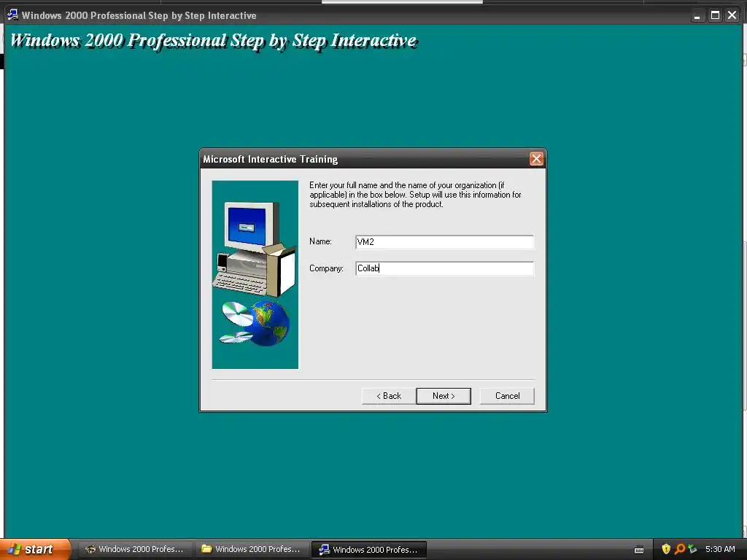Viewport: 747px width, 560px height.
Task: Minimize the Step by Step Interactive window
Action: click(x=697, y=16)
